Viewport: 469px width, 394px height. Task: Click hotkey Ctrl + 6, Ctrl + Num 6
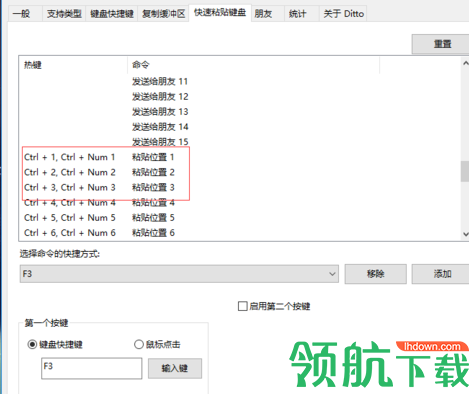pos(70,233)
